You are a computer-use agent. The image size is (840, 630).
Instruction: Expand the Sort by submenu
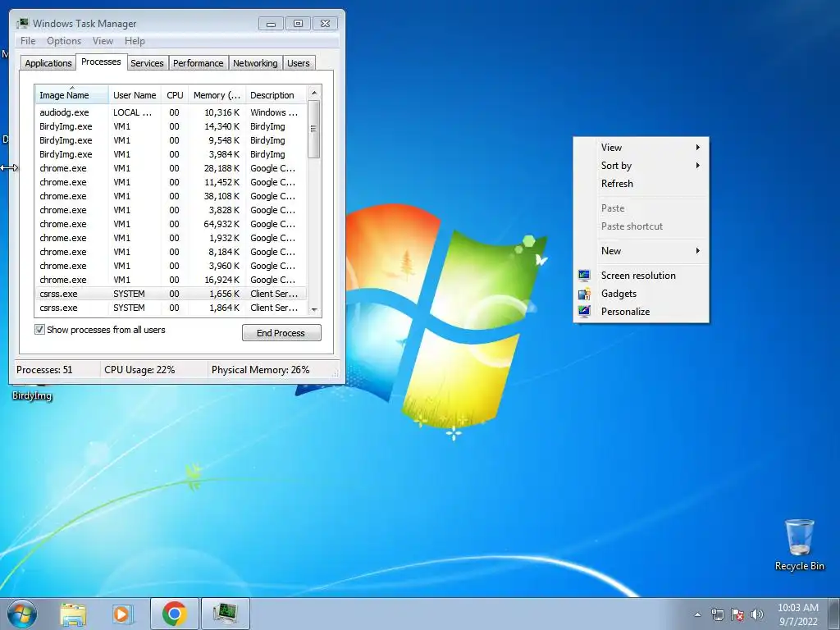click(641, 166)
